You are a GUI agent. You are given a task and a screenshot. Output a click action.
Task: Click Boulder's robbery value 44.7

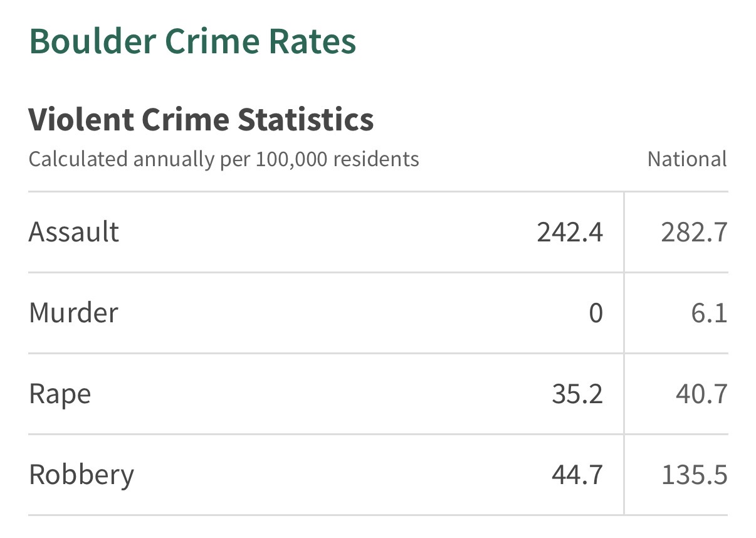point(577,475)
